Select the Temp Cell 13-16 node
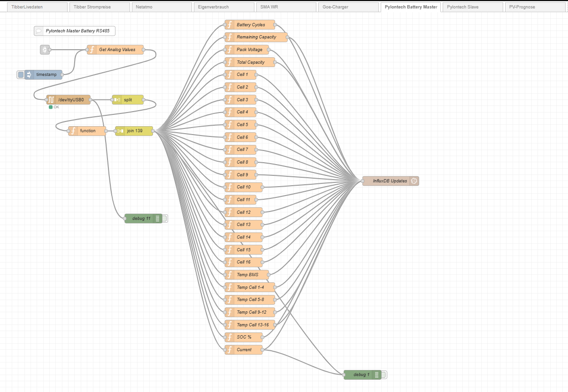This screenshot has height=392, width=568. (x=253, y=325)
